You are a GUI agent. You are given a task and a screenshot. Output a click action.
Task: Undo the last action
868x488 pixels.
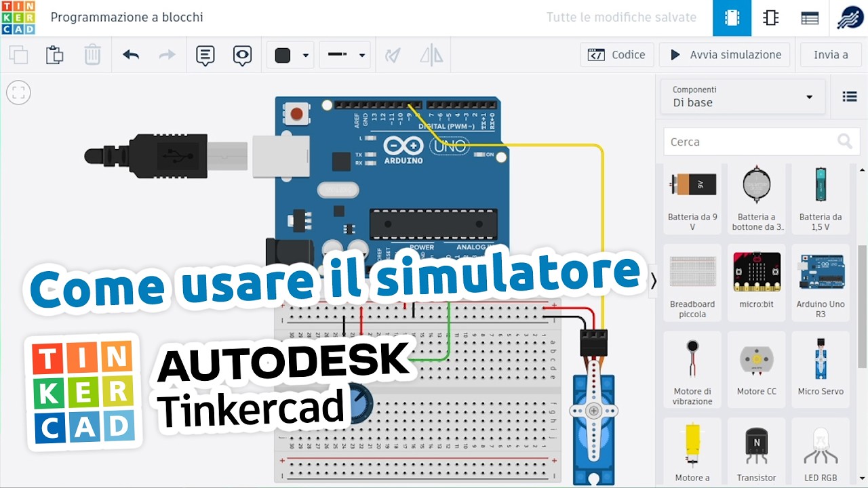pyautogui.click(x=131, y=55)
